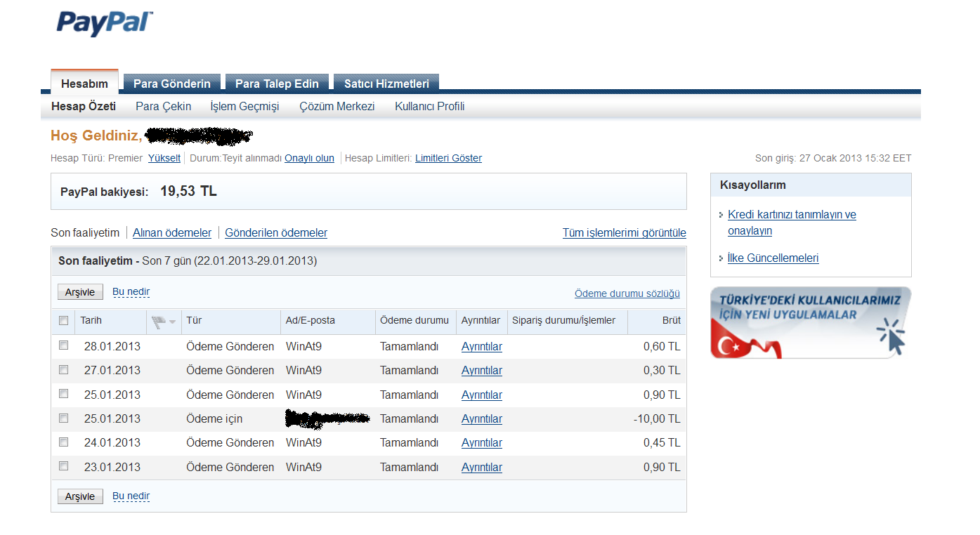Click Tüm işlemlerimi görüntüle link

(625, 232)
